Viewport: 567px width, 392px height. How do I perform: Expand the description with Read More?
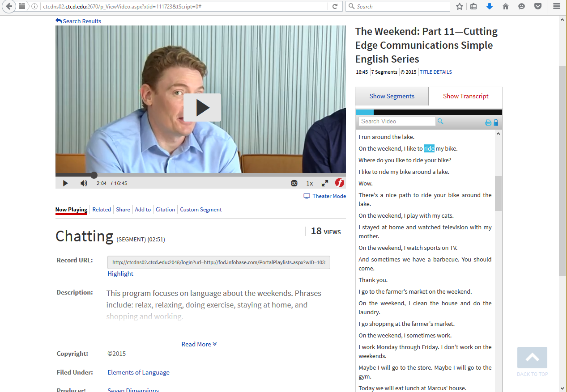[x=199, y=344]
